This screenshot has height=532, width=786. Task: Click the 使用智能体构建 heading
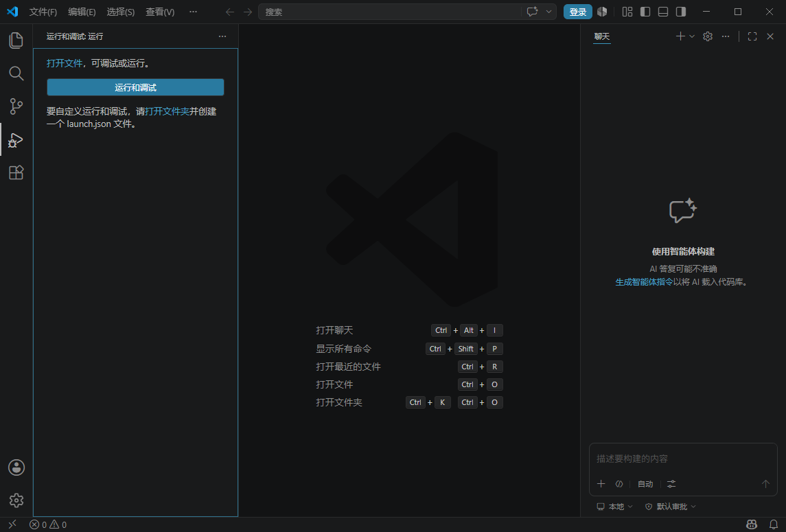683,252
